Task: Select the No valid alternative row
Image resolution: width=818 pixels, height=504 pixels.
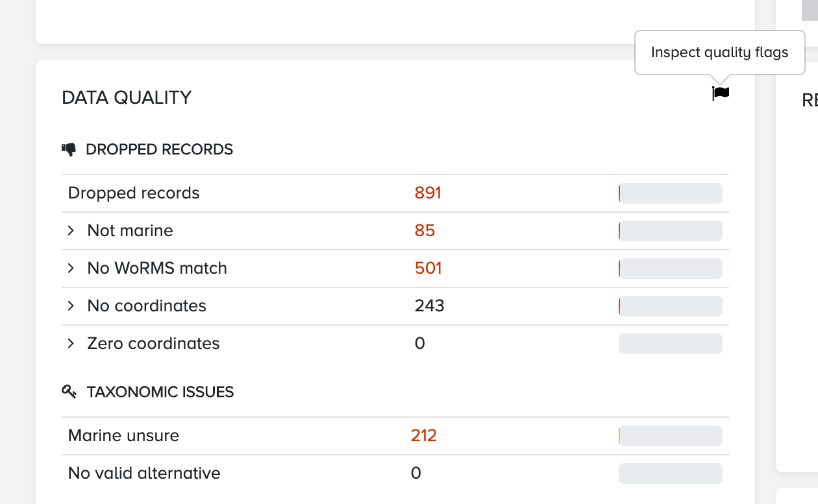Action: [x=395, y=474]
